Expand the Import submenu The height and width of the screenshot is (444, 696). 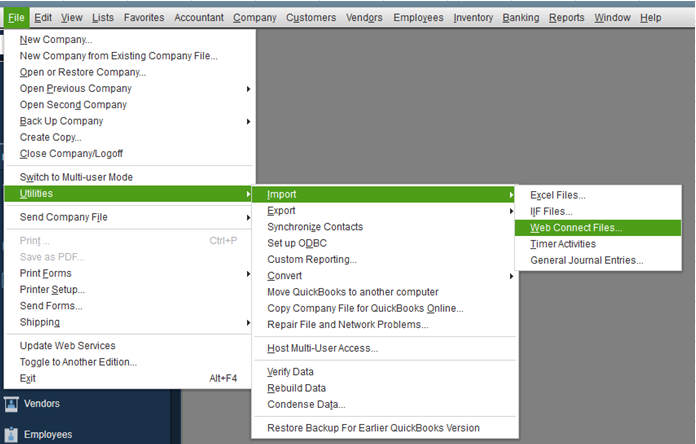[x=383, y=194]
